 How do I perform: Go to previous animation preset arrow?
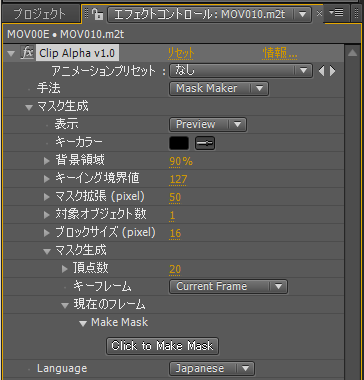pyautogui.click(x=321, y=71)
